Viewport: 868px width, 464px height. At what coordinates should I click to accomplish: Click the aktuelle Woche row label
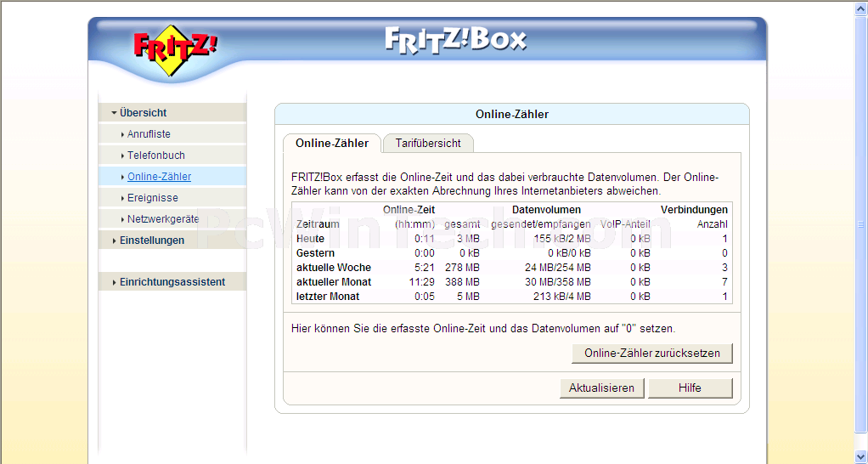click(334, 268)
